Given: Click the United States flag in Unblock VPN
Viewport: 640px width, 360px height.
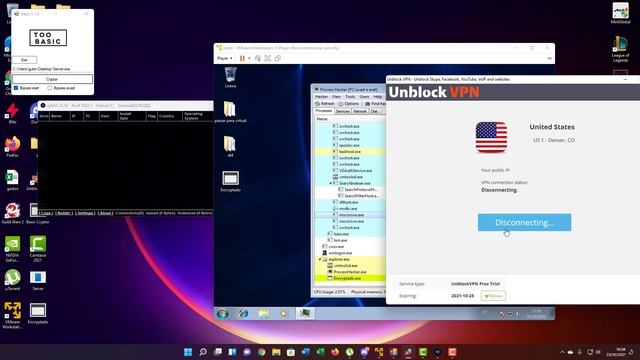Looking at the screenshot, I should click(491, 137).
